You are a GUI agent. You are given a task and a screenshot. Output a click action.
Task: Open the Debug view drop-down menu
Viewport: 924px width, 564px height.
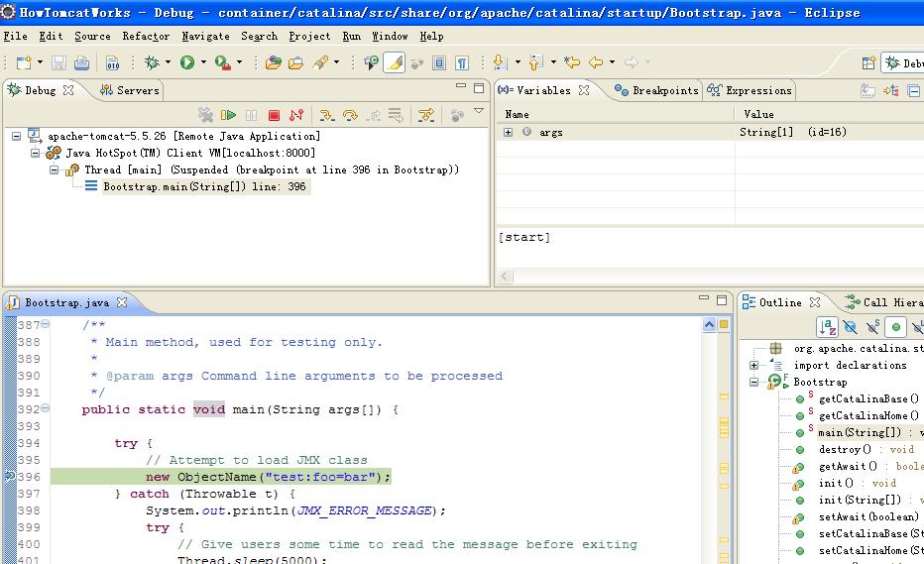[x=479, y=111]
